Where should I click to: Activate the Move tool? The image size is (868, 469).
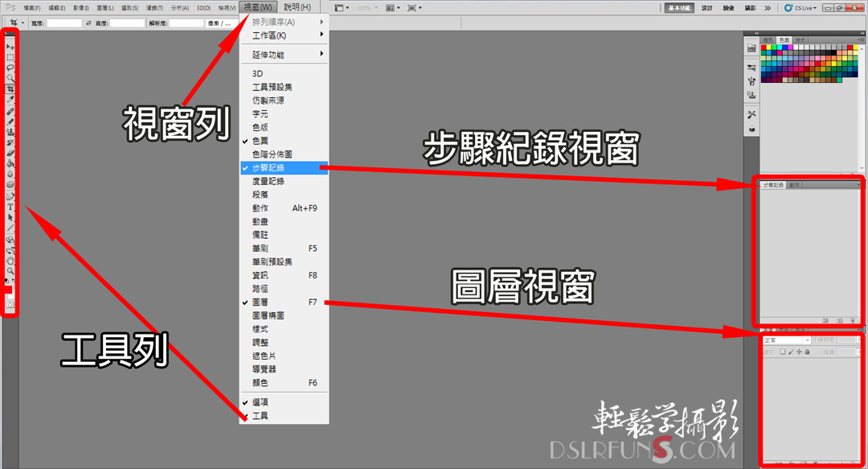[10, 47]
